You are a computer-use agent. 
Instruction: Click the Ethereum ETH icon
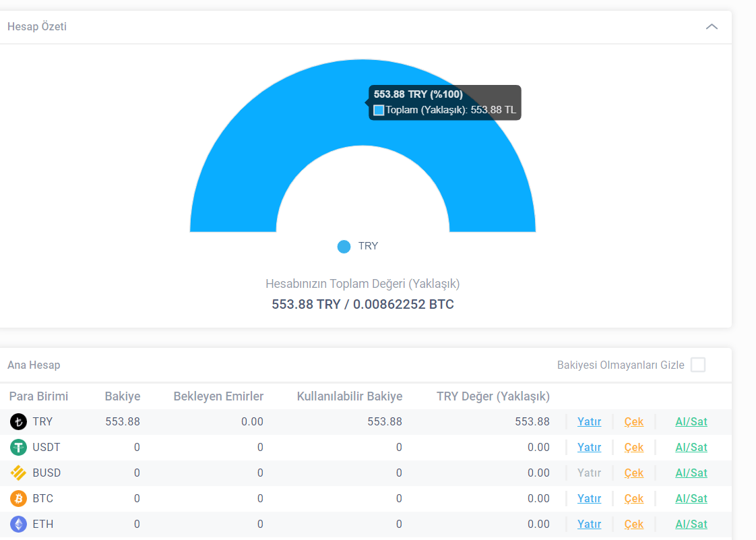tap(18, 524)
